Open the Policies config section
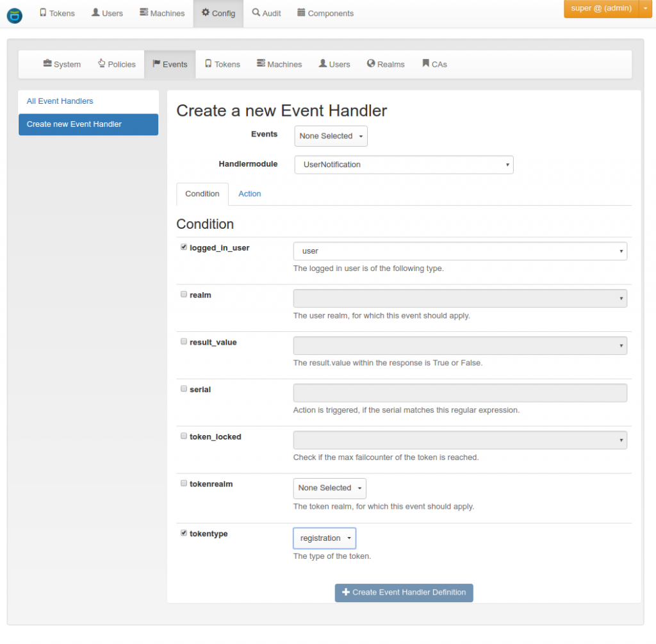The image size is (656, 644). pos(117,64)
